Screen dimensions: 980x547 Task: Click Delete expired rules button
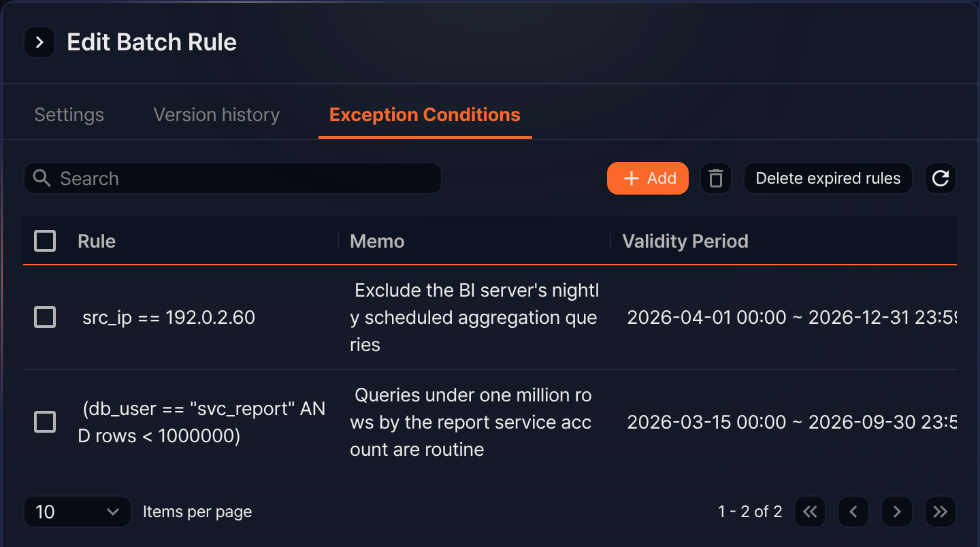coord(828,178)
